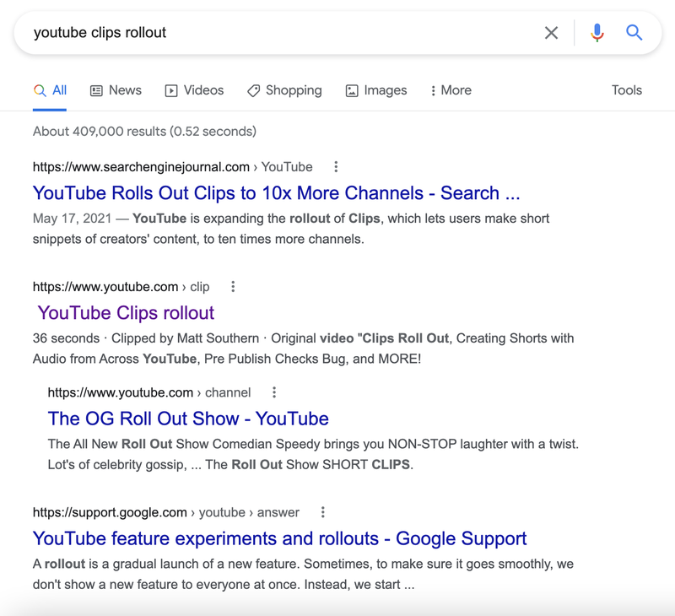Click snippet text 'Clipped by Matt Southern'
The image size is (675, 616).
(x=185, y=338)
